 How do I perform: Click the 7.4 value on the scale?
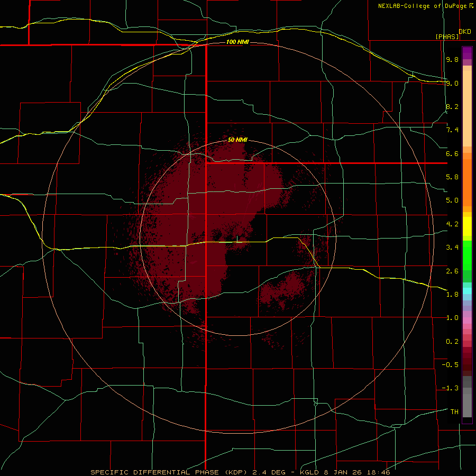tap(452, 130)
